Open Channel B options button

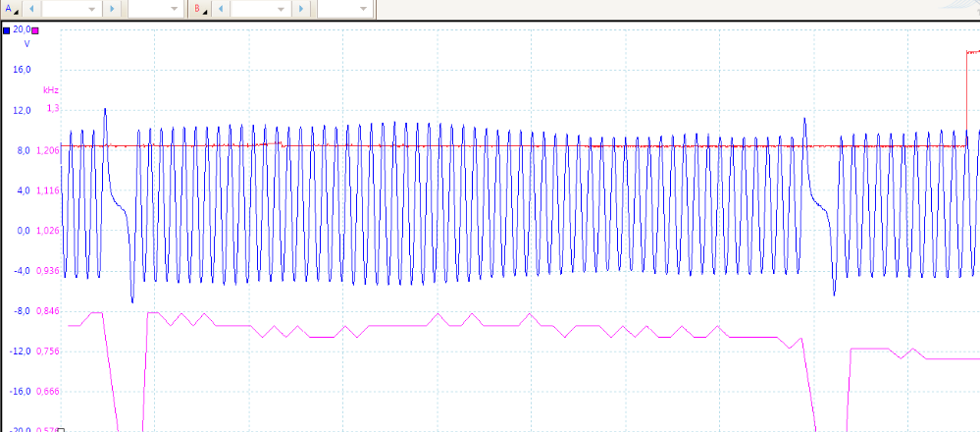[199, 9]
